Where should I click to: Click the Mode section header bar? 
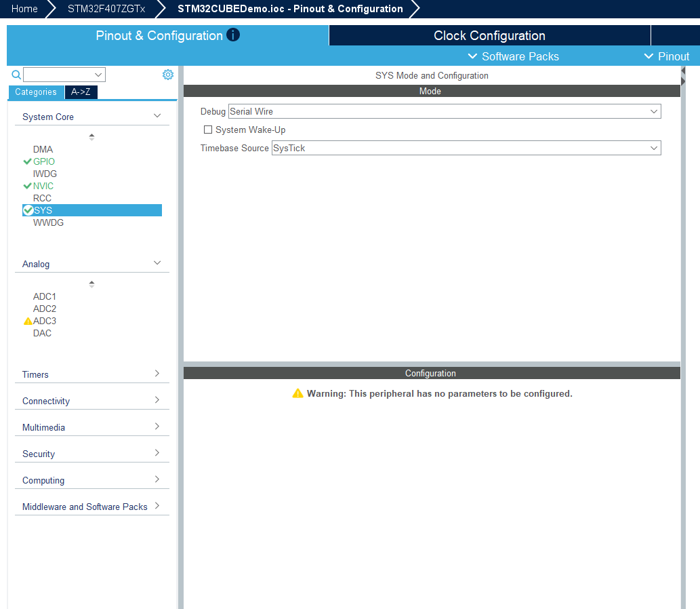tap(432, 91)
